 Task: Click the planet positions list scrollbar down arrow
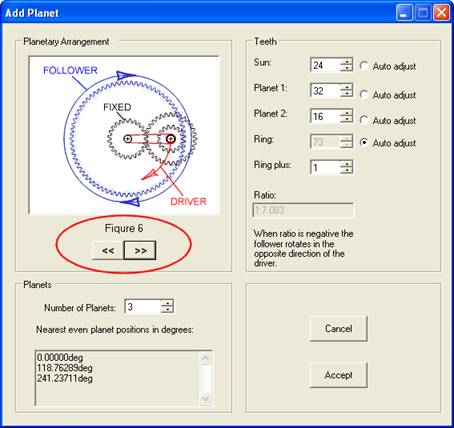pyautogui.click(x=205, y=399)
